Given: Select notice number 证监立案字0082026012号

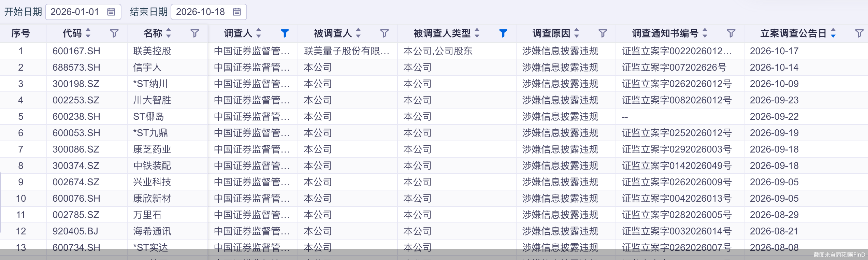Looking at the screenshot, I should click(677, 100).
